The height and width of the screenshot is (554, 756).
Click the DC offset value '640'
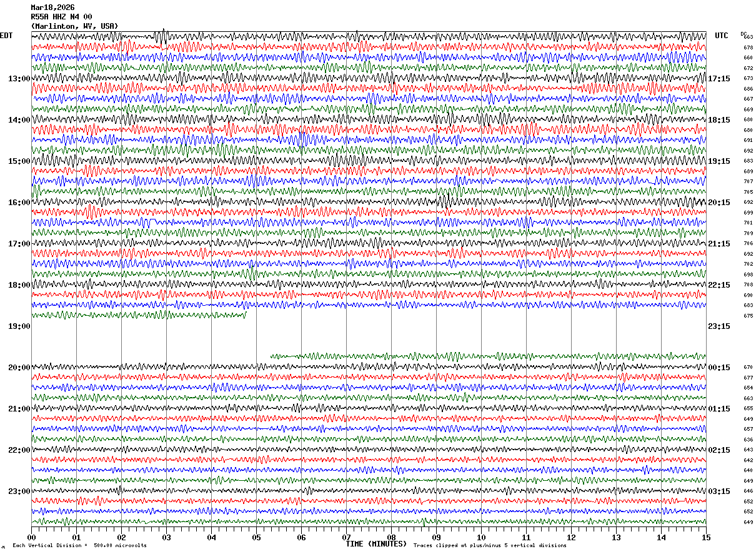748,471
